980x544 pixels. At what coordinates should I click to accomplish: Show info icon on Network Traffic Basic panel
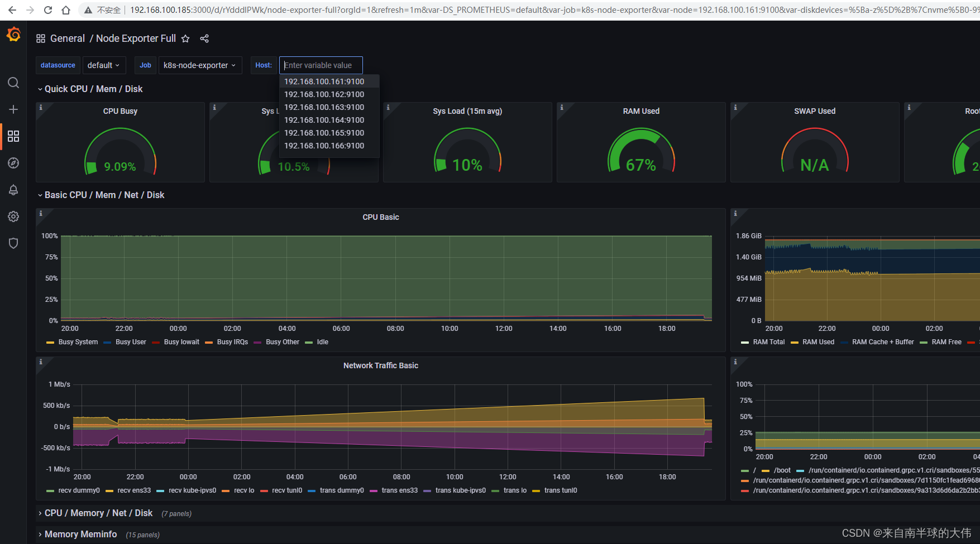41,362
